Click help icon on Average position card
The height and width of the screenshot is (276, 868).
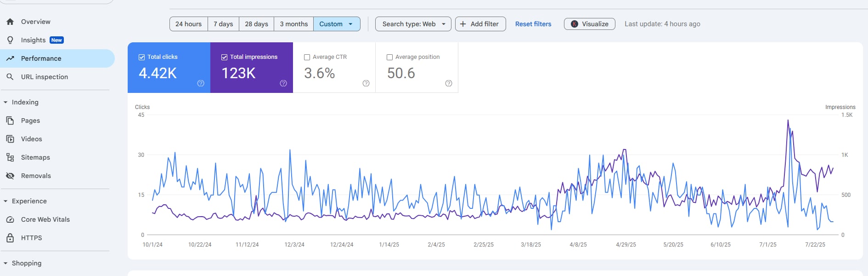tap(449, 83)
